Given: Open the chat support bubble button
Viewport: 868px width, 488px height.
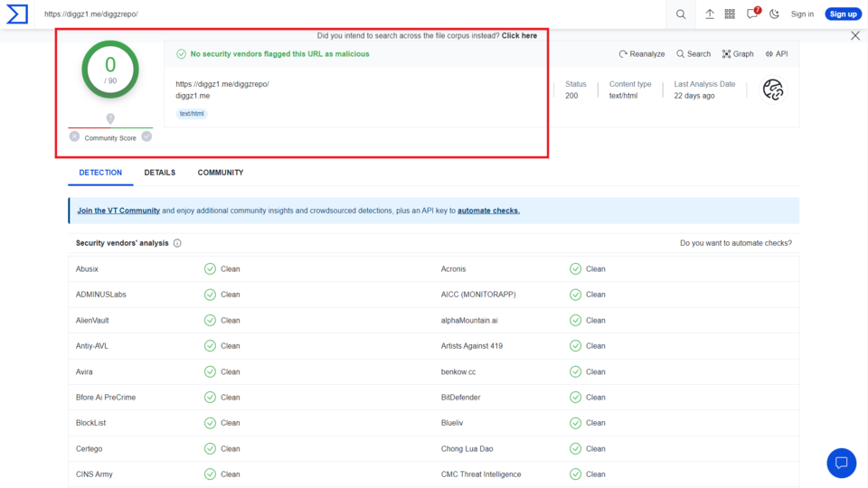Looking at the screenshot, I should [842, 463].
